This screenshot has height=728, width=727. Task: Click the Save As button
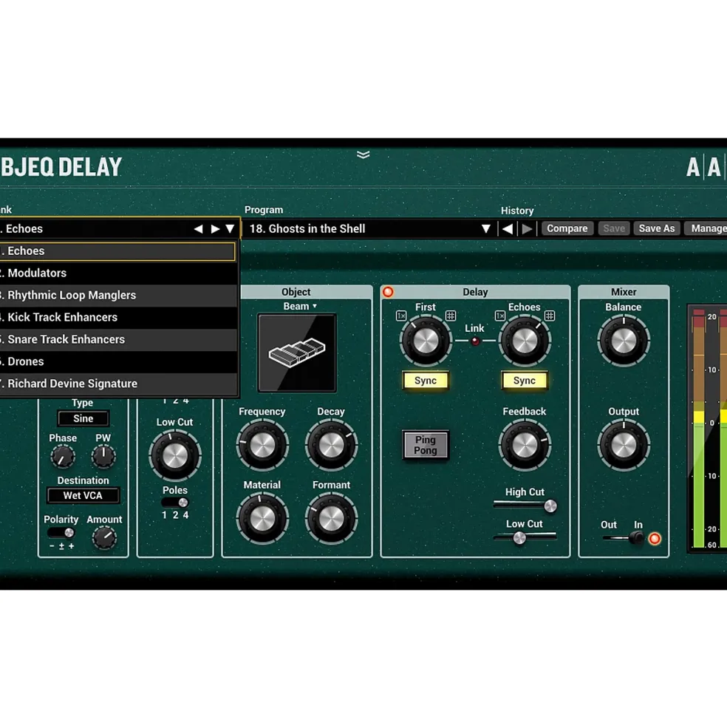[x=656, y=228]
